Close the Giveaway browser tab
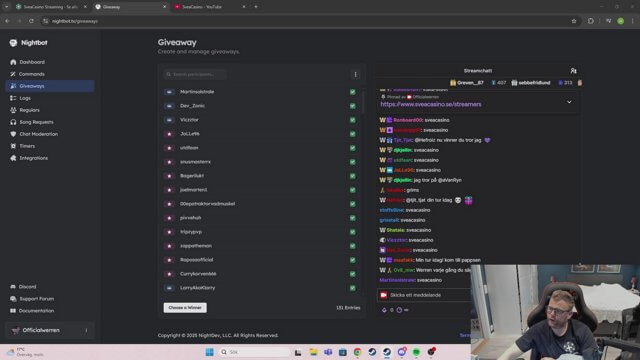The width and height of the screenshot is (640, 360). (164, 7)
